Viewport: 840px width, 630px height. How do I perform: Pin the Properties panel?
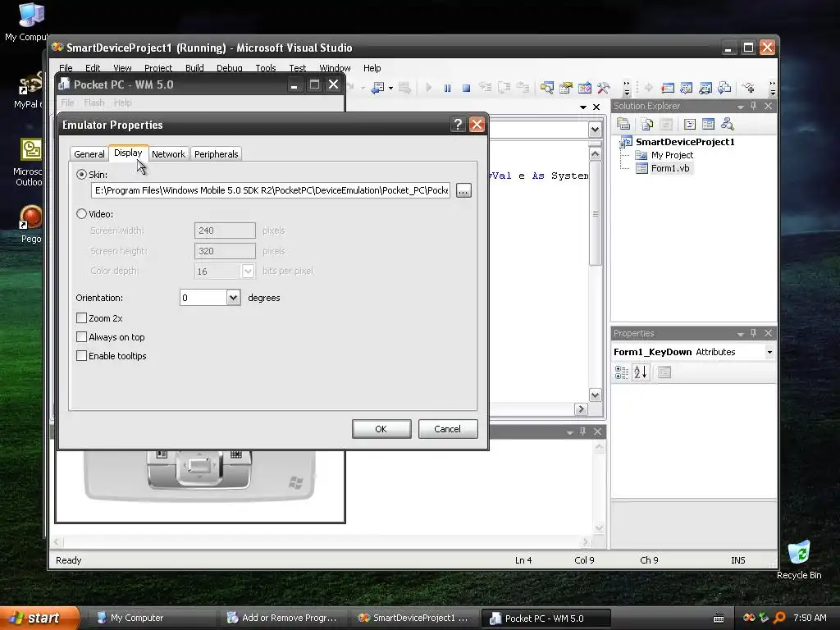[753, 333]
